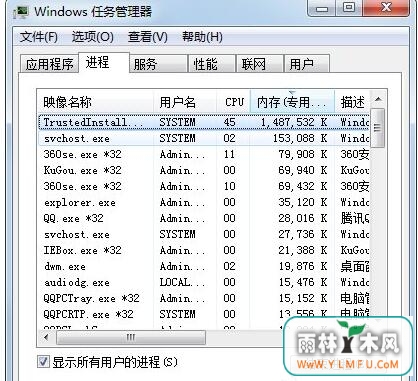This screenshot has width=418, height=381.
Task: Click the CPU value 45 cell
Action: [x=230, y=122]
